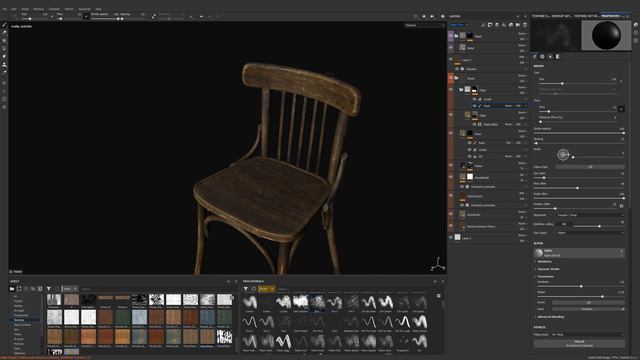Toggle visibility of Layer 1
This screenshot has width=640, height=360.
pos(451,237)
